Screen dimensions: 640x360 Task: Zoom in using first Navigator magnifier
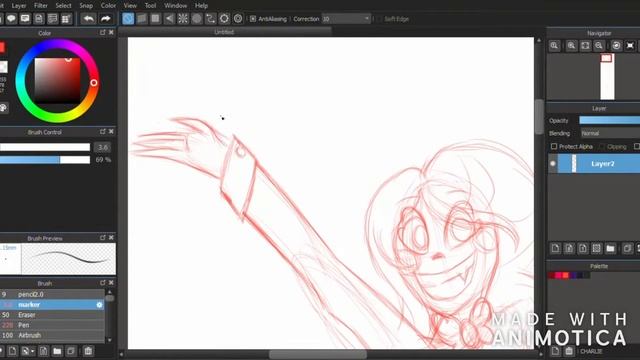pyautogui.click(x=554, y=46)
